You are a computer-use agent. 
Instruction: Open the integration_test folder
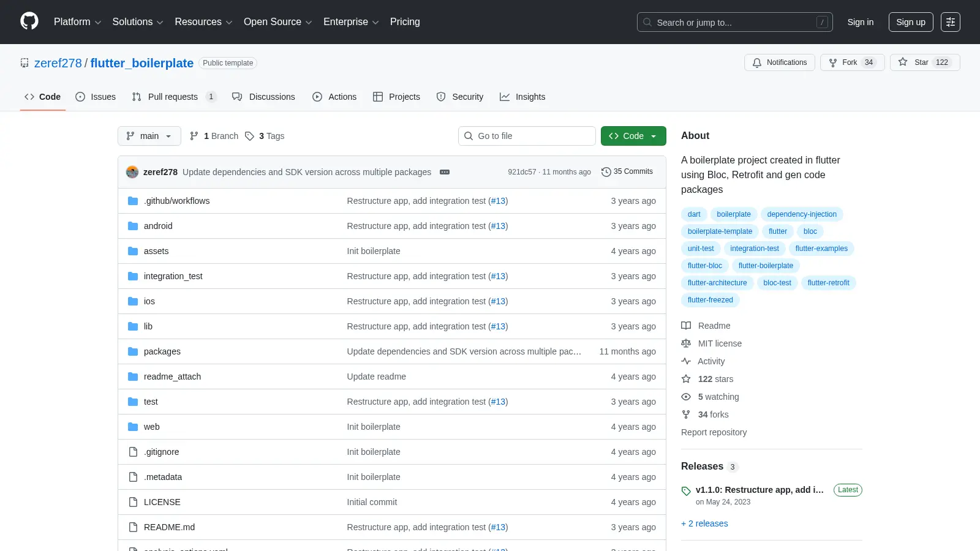173,276
